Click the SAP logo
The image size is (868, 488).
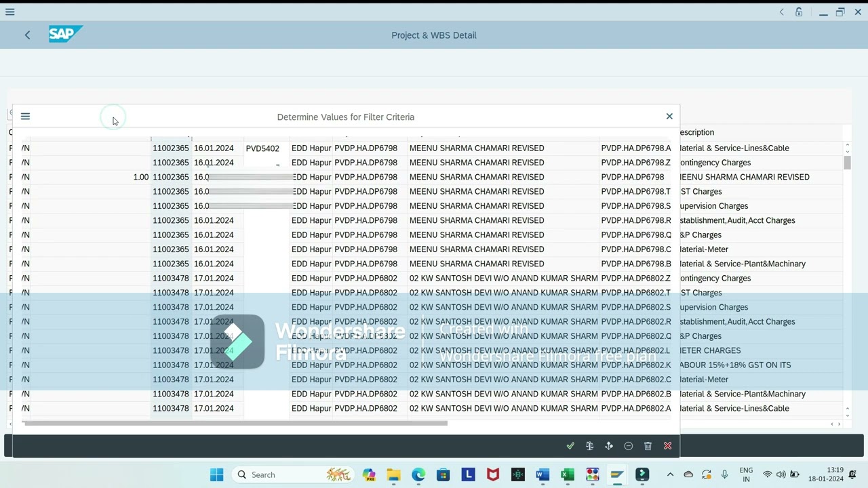point(66,34)
